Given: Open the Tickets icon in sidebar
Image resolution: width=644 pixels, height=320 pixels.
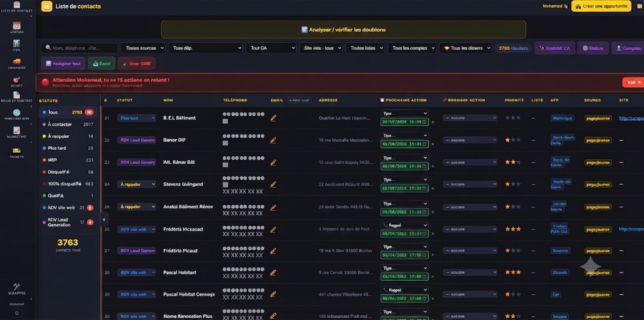Looking at the screenshot, I should [x=16, y=153].
